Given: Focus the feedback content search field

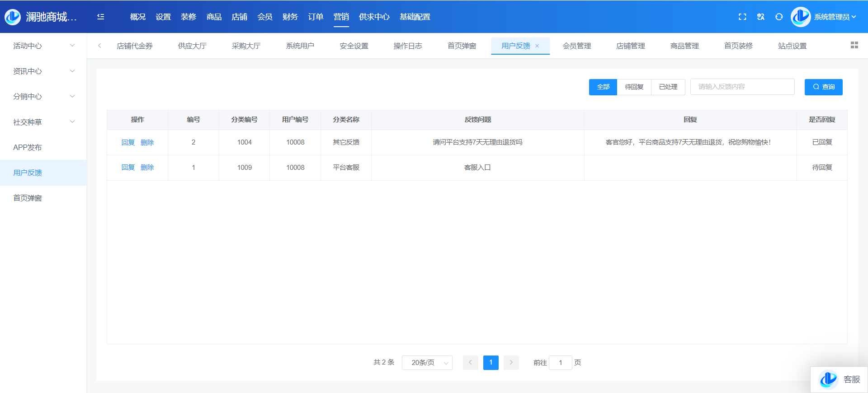Looking at the screenshot, I should (x=742, y=87).
